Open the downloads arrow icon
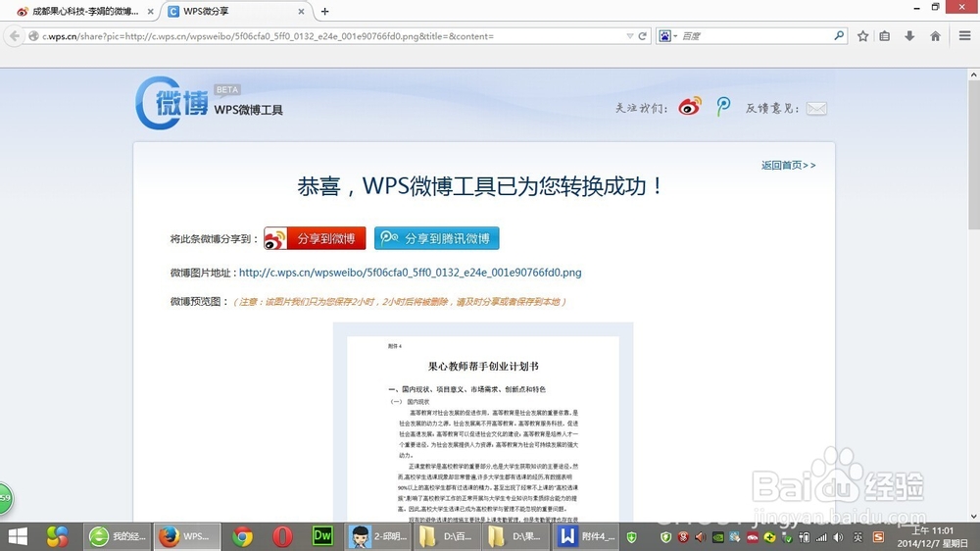980x551 pixels. pyautogui.click(x=910, y=36)
